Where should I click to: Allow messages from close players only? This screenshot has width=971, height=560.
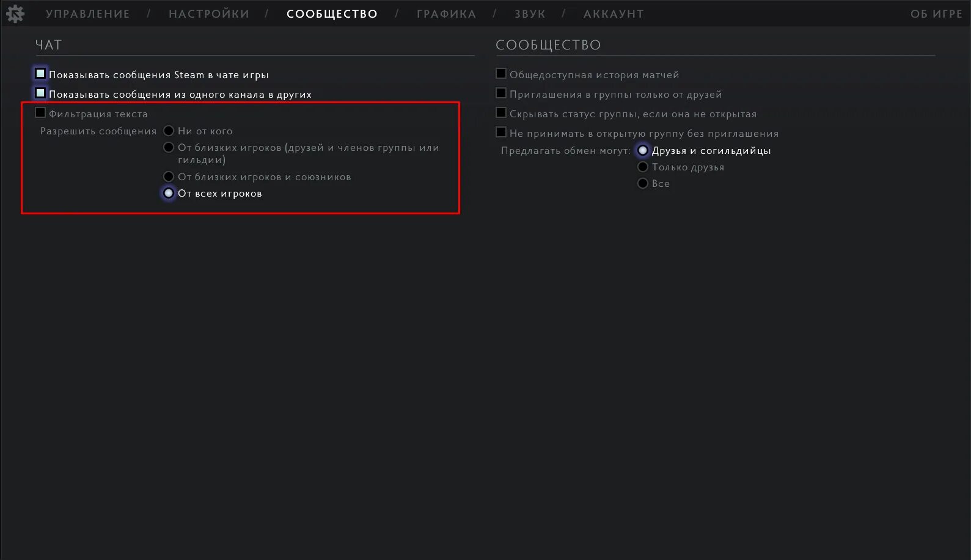pos(169,147)
